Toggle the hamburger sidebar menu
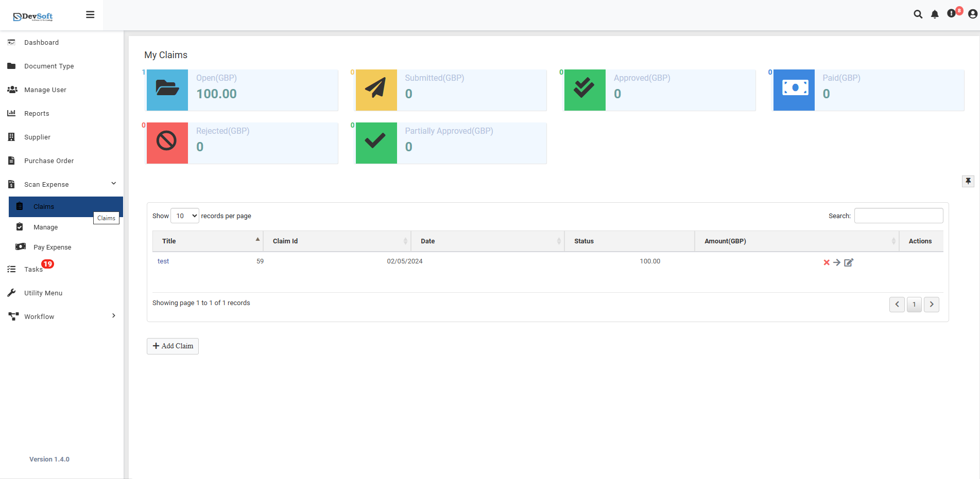Viewport: 980px width, 479px height. [90, 15]
